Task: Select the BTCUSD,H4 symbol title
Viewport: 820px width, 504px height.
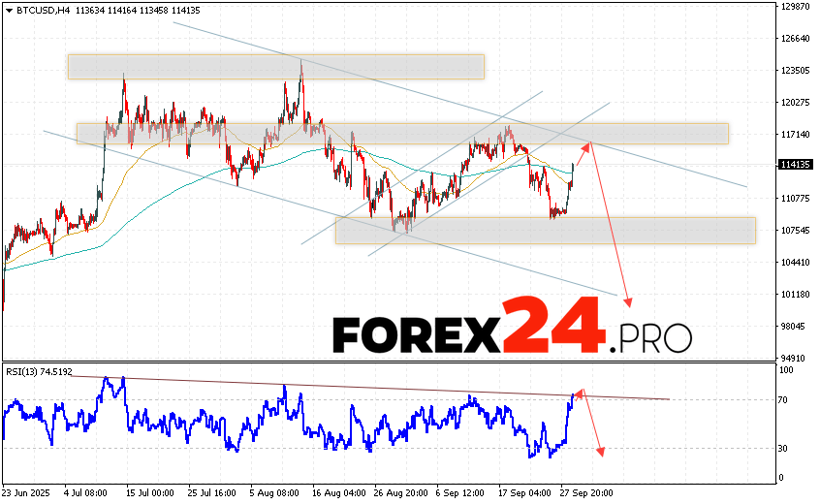Action: pyautogui.click(x=33, y=11)
